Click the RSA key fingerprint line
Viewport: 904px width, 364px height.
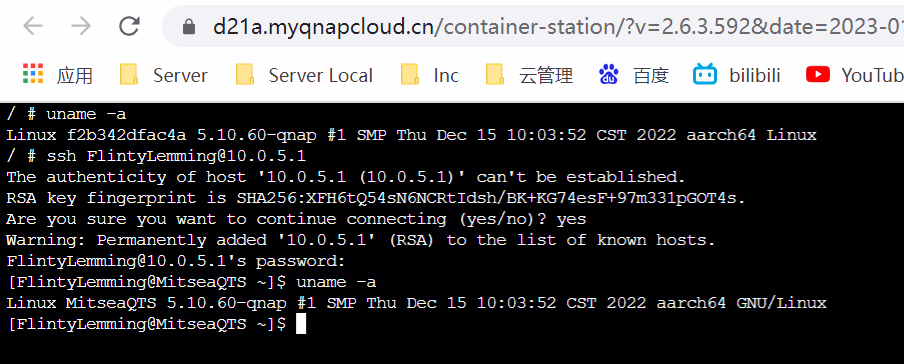(x=376, y=198)
